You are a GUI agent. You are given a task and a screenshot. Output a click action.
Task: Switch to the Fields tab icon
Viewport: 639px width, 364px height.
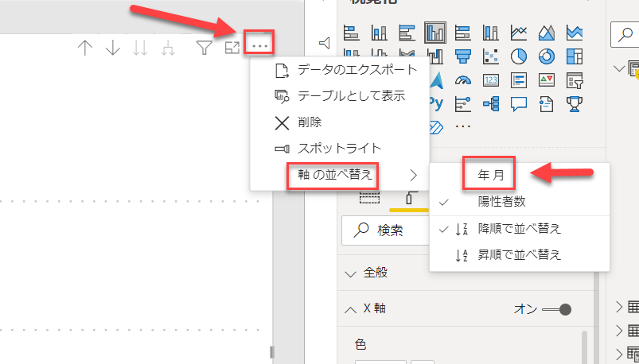coord(369,198)
